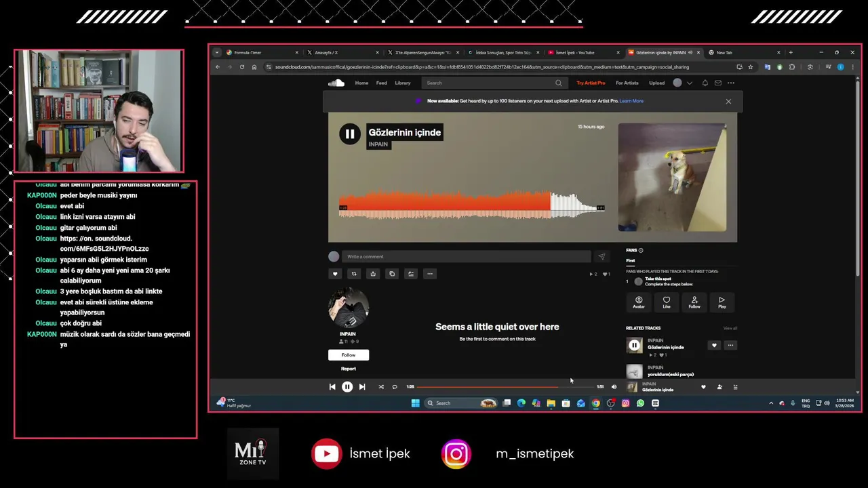This screenshot has height=488, width=868.
Task: Toggle shuffle in the player bar
Action: [x=381, y=387]
